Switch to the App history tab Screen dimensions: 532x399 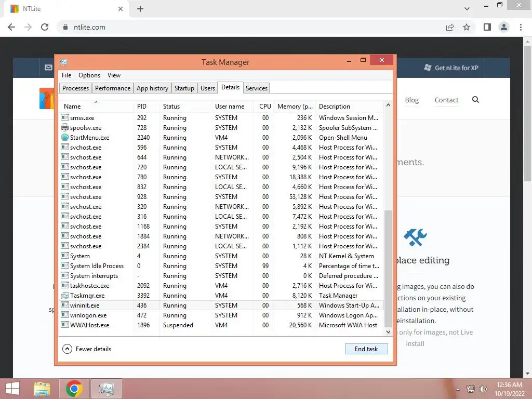click(x=152, y=88)
